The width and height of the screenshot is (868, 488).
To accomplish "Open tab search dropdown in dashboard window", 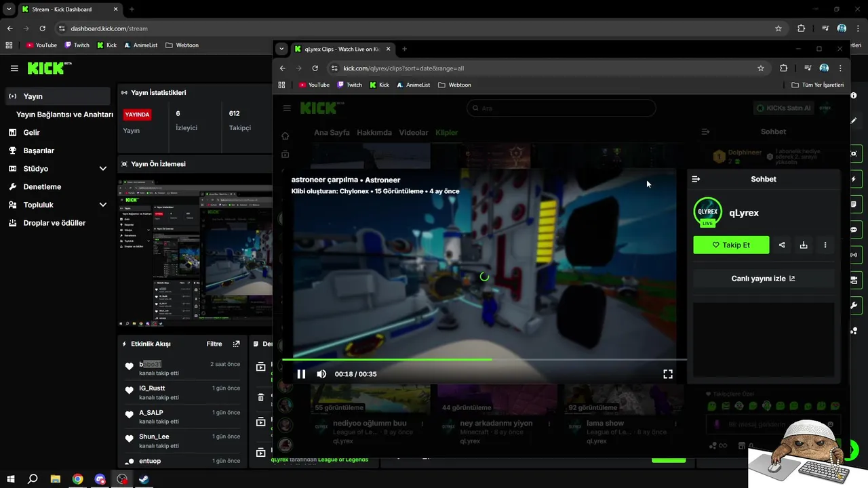I will coord(9,9).
